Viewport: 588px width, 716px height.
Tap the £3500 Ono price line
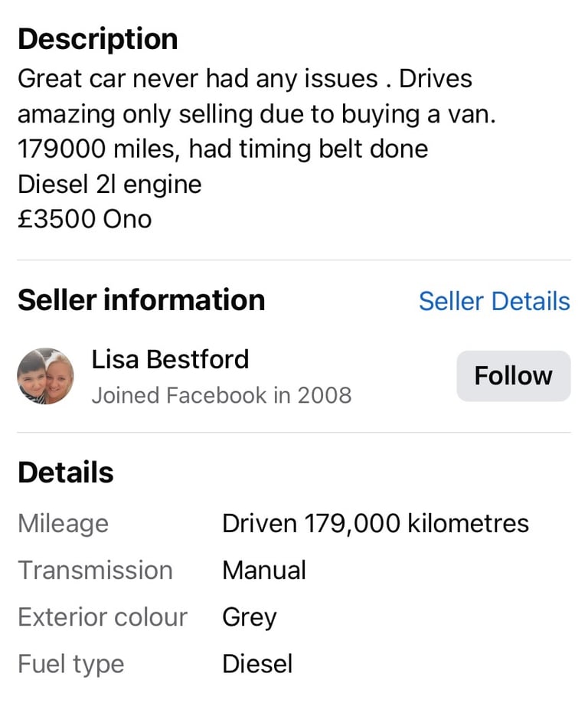[x=85, y=219]
